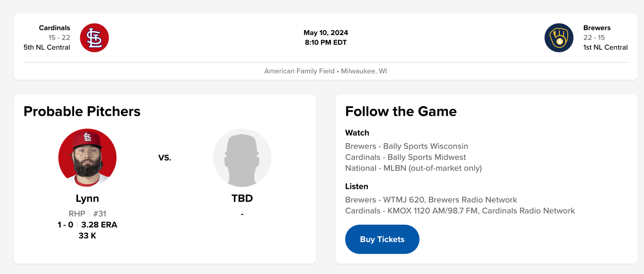Open Lynn's pitcher headshot photo
The height and width of the screenshot is (274, 644).
click(87, 158)
